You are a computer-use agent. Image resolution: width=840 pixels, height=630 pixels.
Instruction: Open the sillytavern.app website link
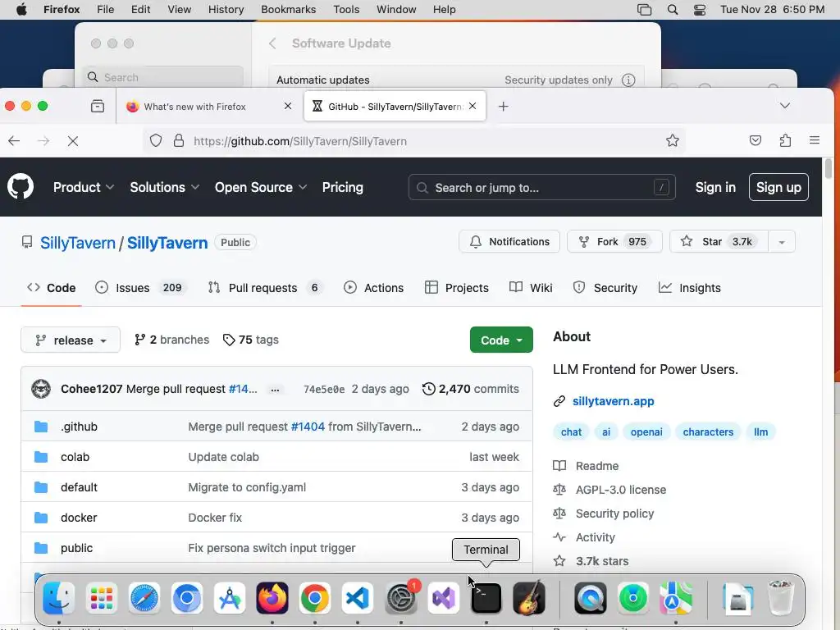[614, 401]
